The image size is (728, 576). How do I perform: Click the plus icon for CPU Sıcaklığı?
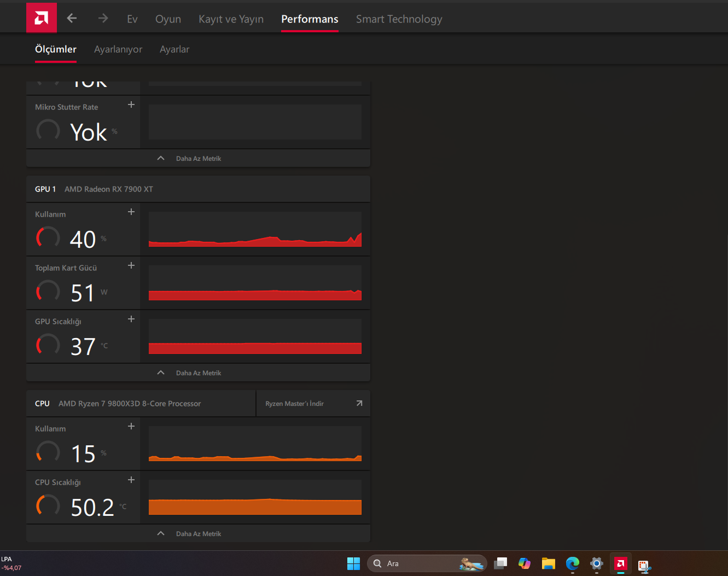[131, 480]
